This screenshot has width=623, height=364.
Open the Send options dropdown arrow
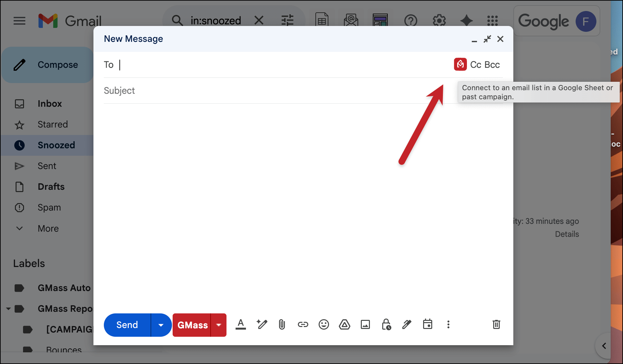tap(161, 325)
